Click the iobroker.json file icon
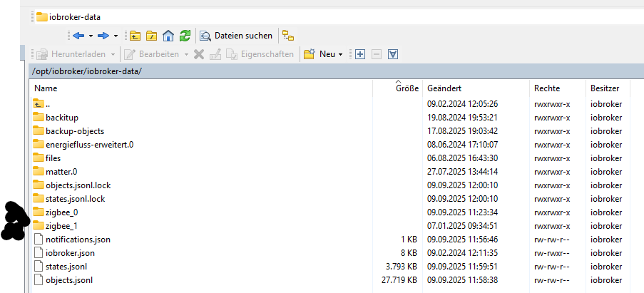 pyautogui.click(x=39, y=253)
